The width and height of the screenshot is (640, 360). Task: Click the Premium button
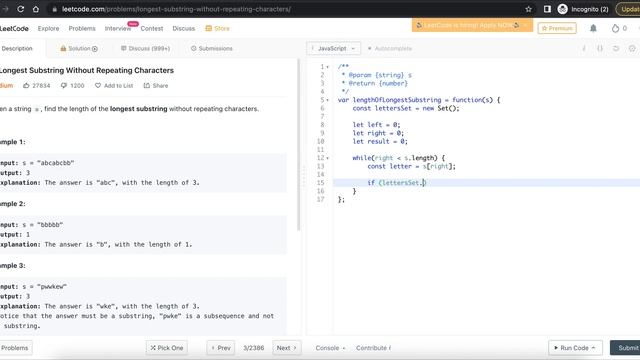tap(557, 28)
